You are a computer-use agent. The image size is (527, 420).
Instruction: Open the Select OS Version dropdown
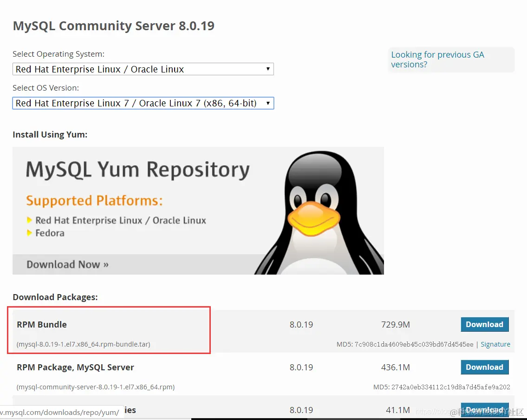143,103
